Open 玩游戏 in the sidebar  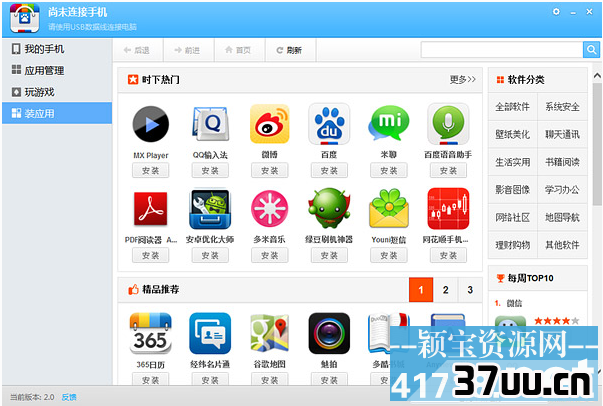pyautogui.click(x=57, y=92)
